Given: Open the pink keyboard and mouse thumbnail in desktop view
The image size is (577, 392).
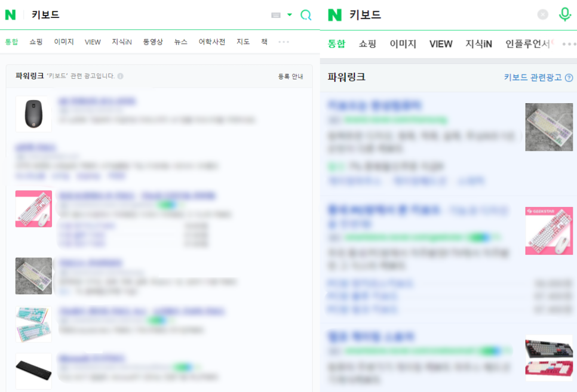Looking at the screenshot, I should coord(33,208).
